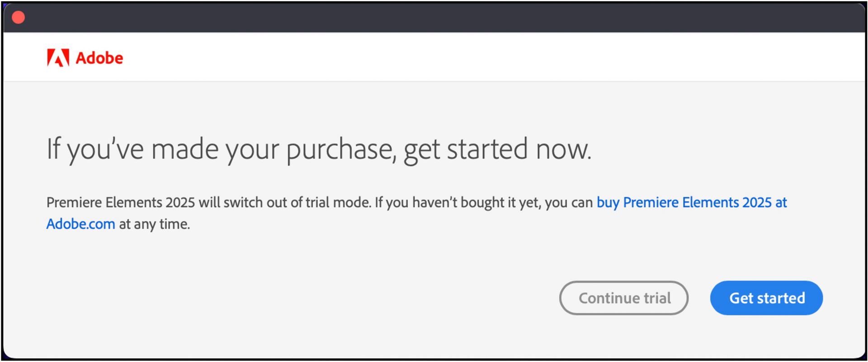Image resolution: width=868 pixels, height=362 pixels.
Task: Click the 'If you've made your purchase' headline
Action: [319, 149]
